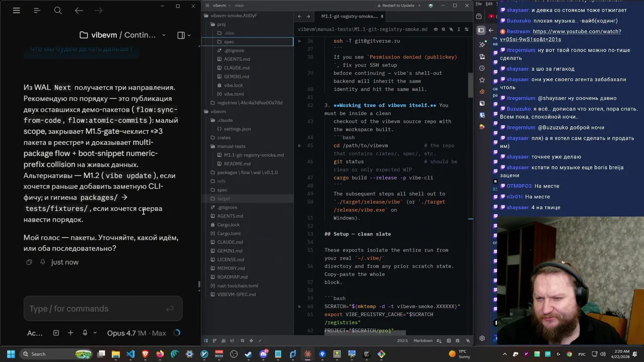Navigate forward with editor tab bar right arrow
Viewport: 644px width, 362px height.
coord(308,16)
